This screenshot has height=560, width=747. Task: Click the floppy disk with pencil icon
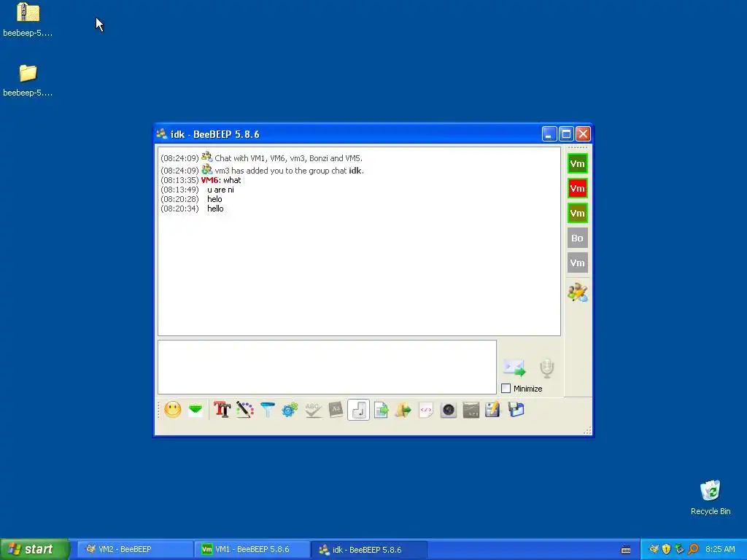click(x=492, y=410)
